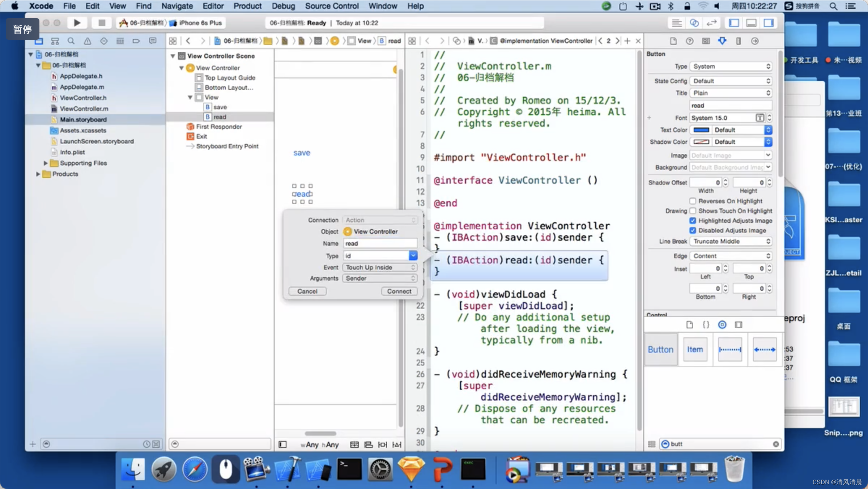
Task: Click the Connect button in connection dialog
Action: pos(399,291)
